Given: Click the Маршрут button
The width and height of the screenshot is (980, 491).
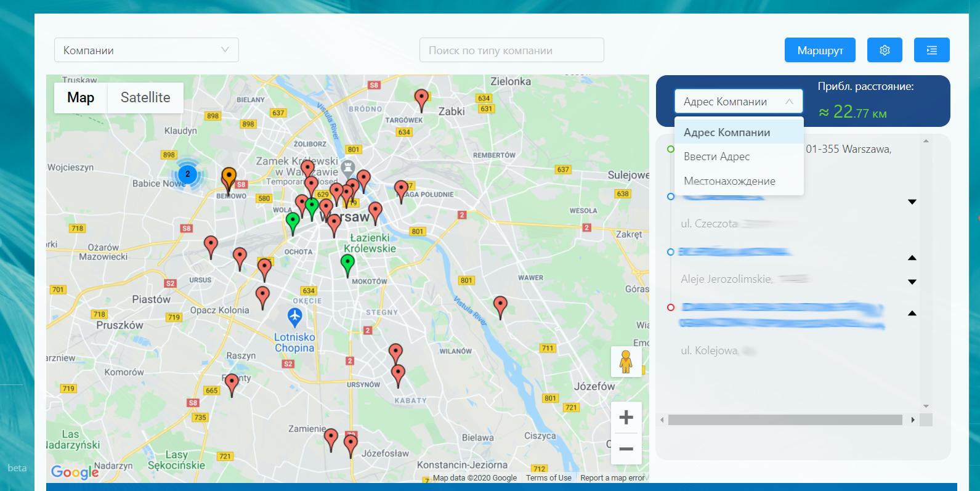Looking at the screenshot, I should [820, 50].
